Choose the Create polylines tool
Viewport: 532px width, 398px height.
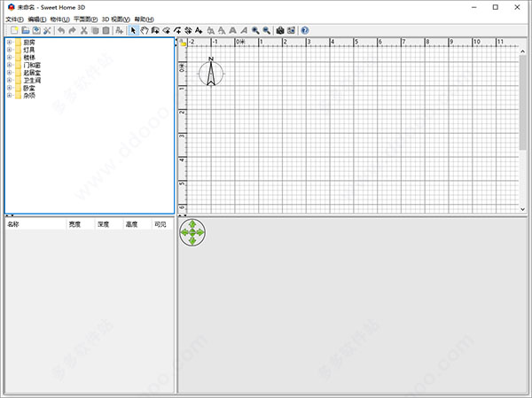(177, 30)
